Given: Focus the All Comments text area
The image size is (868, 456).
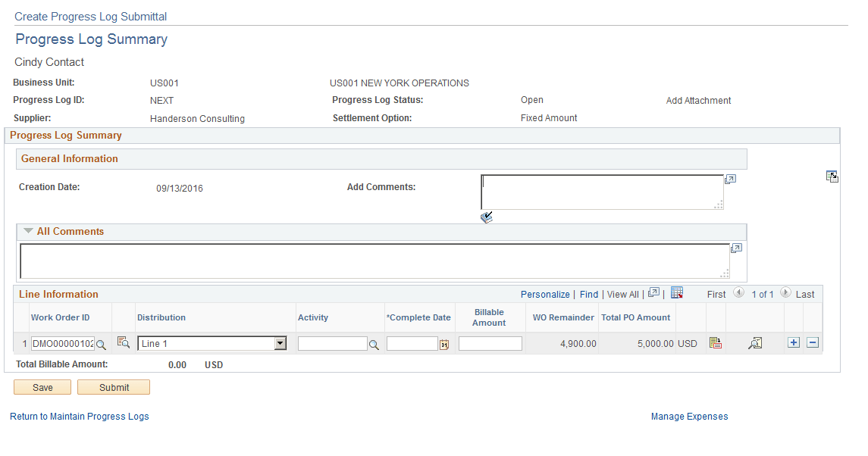Looking at the screenshot, I should pos(374,261).
